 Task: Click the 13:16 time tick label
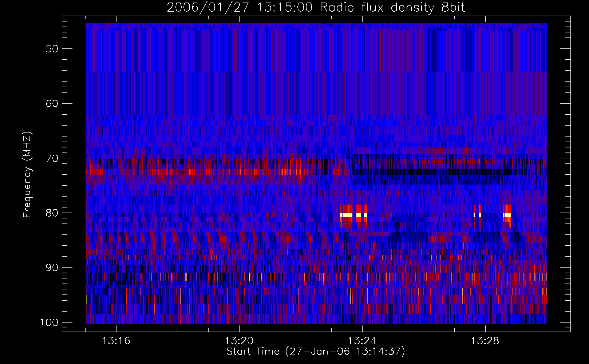(x=116, y=341)
